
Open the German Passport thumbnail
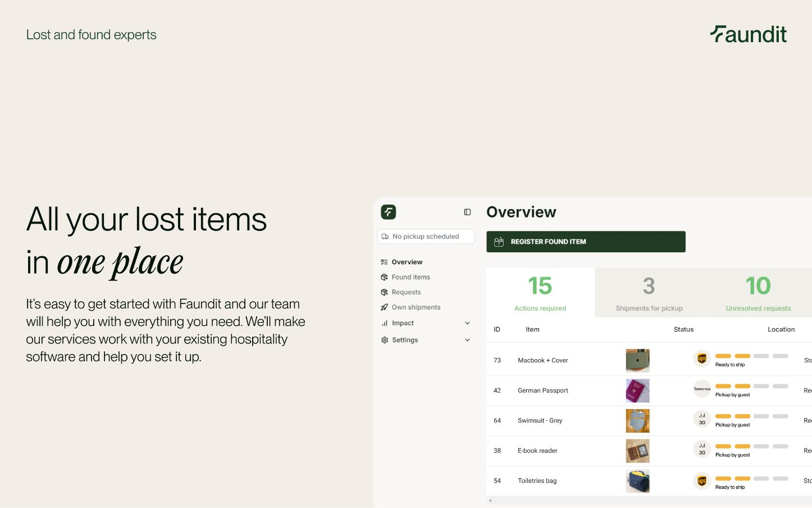[638, 391]
